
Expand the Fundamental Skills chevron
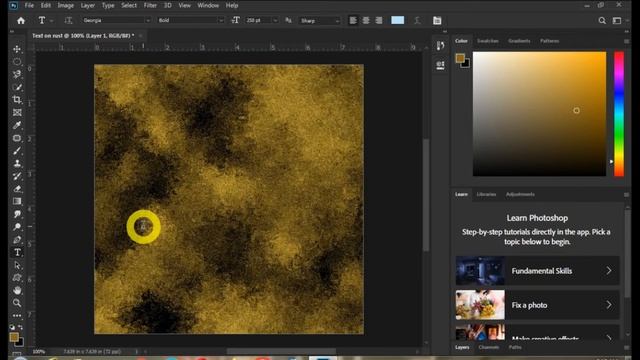609,271
